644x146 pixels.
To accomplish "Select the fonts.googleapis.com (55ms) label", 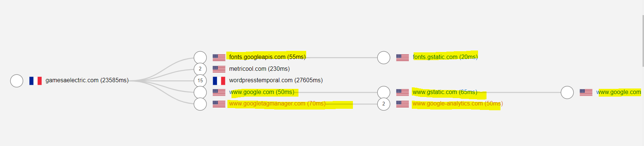I will point(267,57).
